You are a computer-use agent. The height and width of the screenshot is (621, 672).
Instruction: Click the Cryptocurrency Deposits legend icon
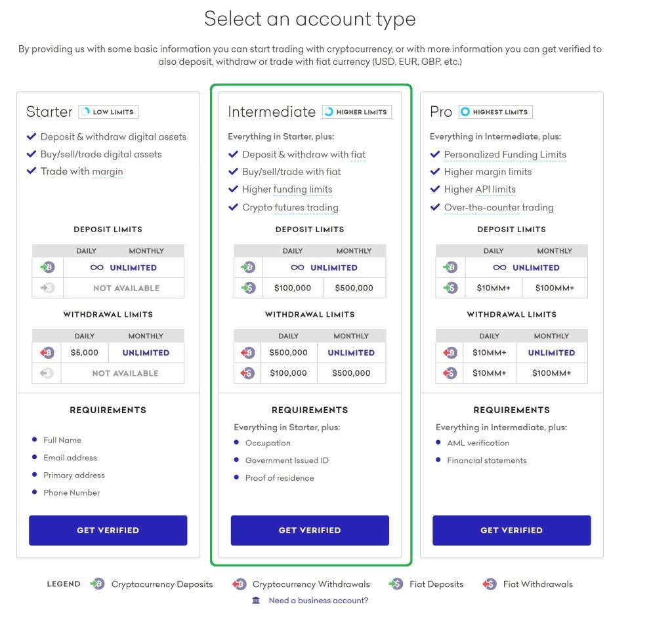pos(97,584)
